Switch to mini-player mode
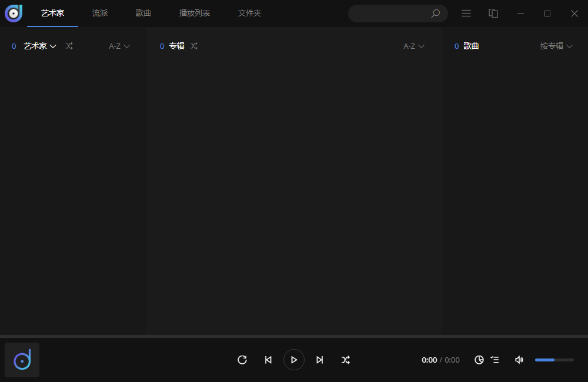This screenshot has height=382, width=588. point(493,13)
